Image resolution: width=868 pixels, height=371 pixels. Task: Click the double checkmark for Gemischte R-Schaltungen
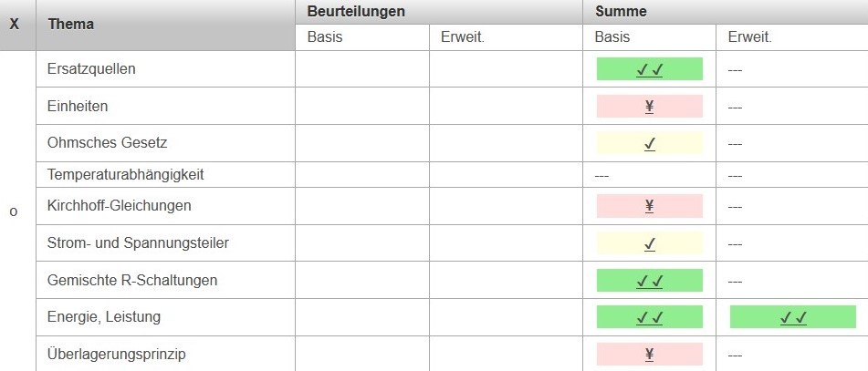[649, 281]
